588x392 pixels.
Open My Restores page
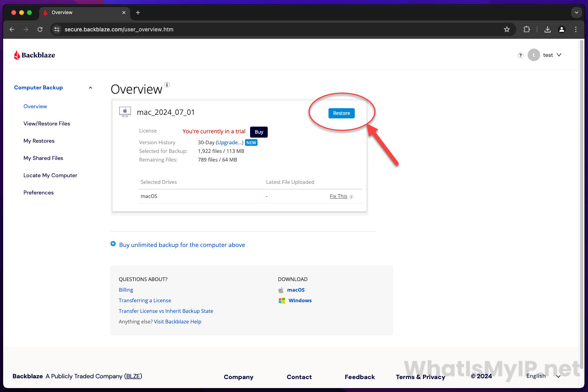click(x=39, y=141)
